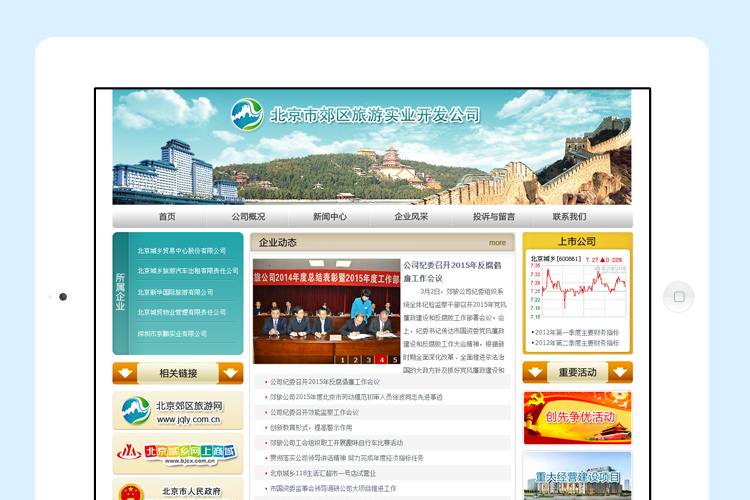
Task: Select 投诉与留言 in the navigation bar
Action: (493, 217)
